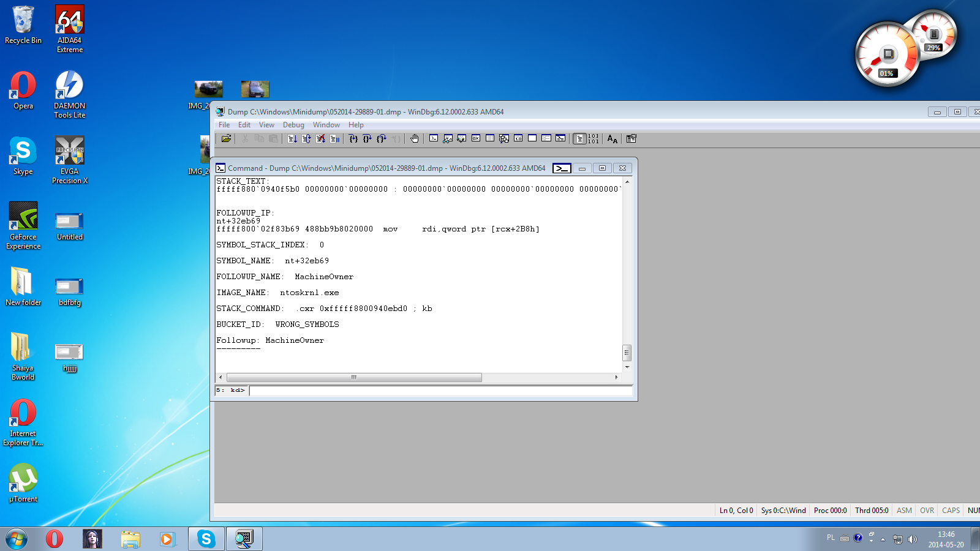Open the Command window from the toolbar
This screenshot has height=551, width=980.
[434, 139]
